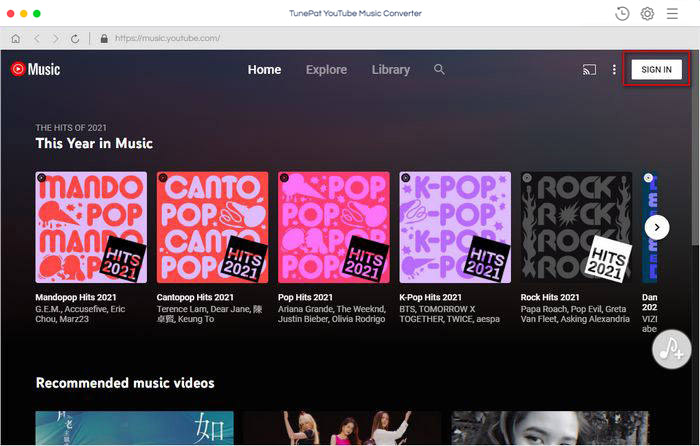Open the conversion history clock icon
The image size is (700, 446).
coord(623,13)
